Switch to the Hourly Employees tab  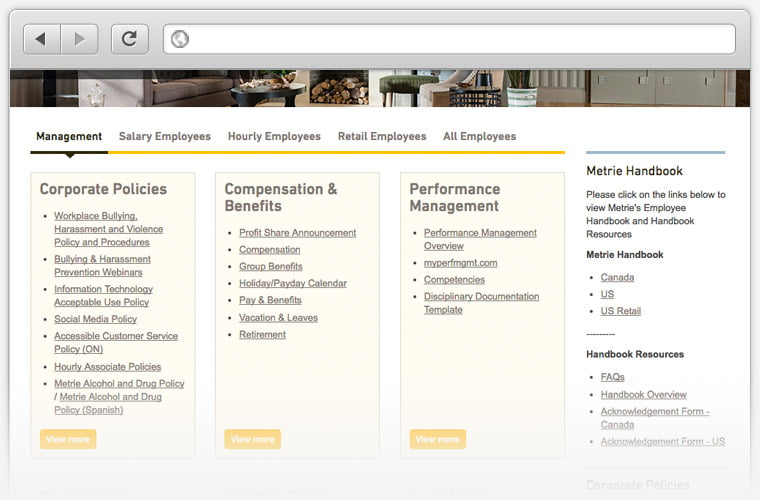(x=274, y=137)
